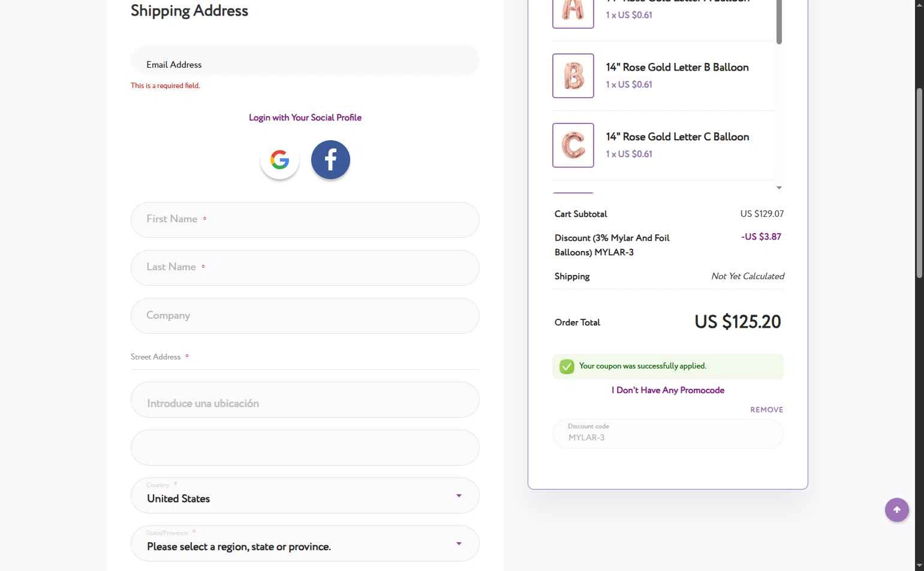924x571 pixels.
Task: Click REMOVE to remove the coupon
Action: (766, 410)
